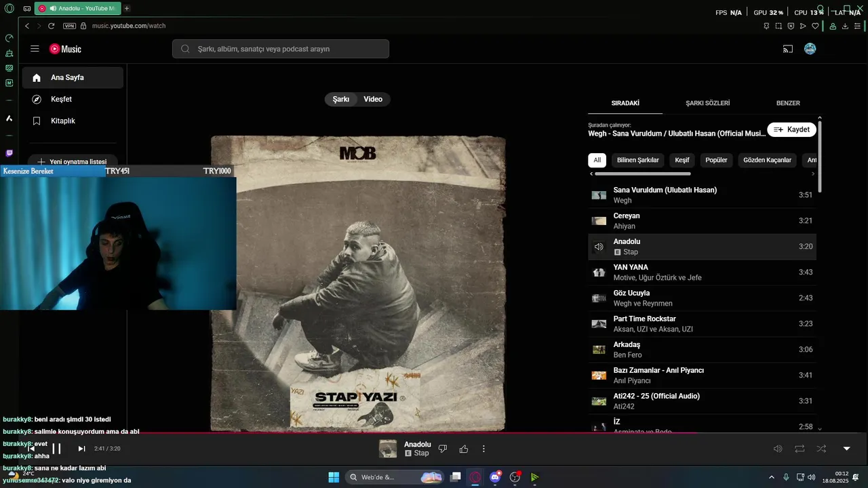Open the ŞARKI SÖZLERİ tab
868x488 pixels.
pyautogui.click(x=707, y=103)
